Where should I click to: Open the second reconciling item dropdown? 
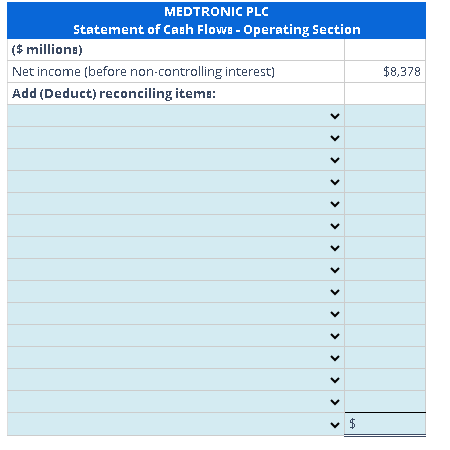click(176, 138)
